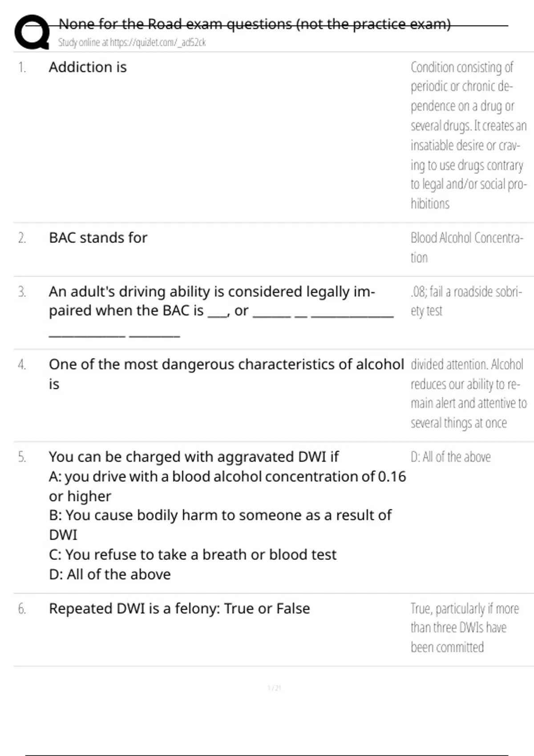
Task: Click the 'Repeated DWI is a felony' question
Action: pos(179,608)
